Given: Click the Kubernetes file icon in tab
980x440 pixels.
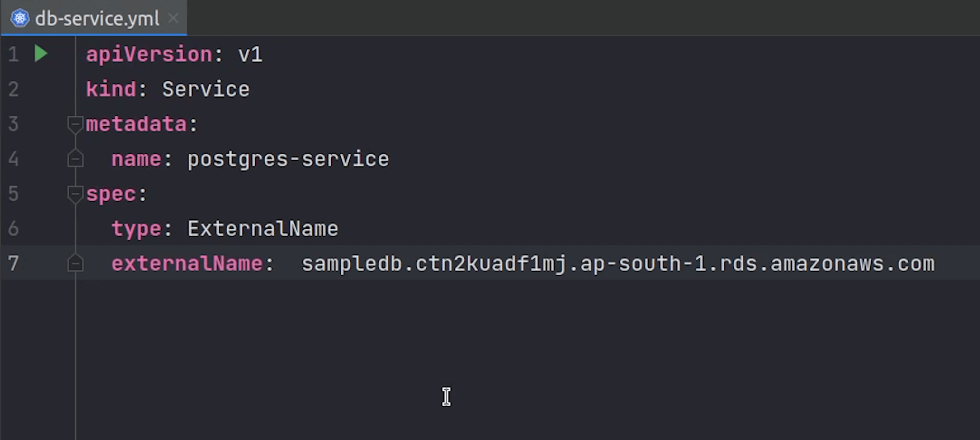Looking at the screenshot, I should [x=20, y=18].
